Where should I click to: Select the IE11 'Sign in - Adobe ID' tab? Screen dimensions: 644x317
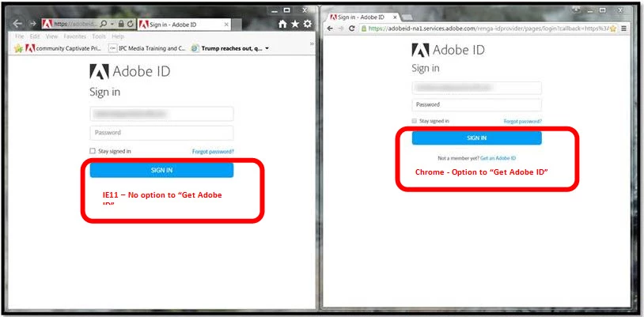click(184, 25)
